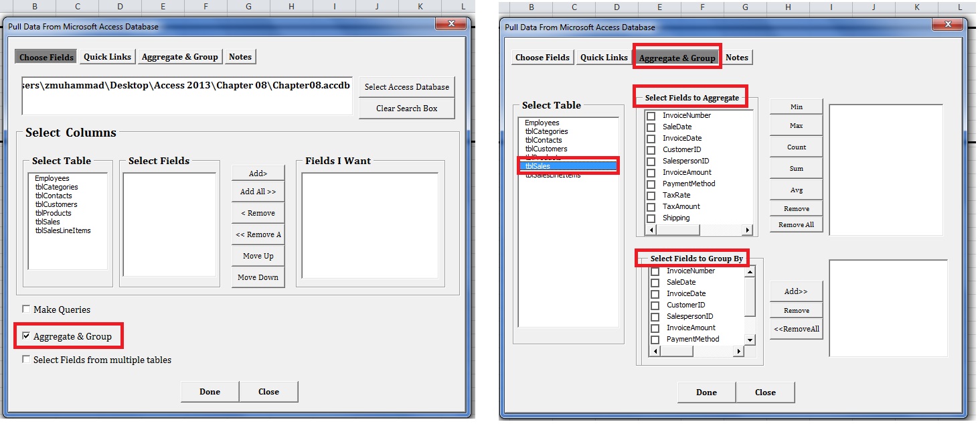This screenshot has height=424, width=980.
Task: Click Add>> for group by fields
Action: pos(797,291)
